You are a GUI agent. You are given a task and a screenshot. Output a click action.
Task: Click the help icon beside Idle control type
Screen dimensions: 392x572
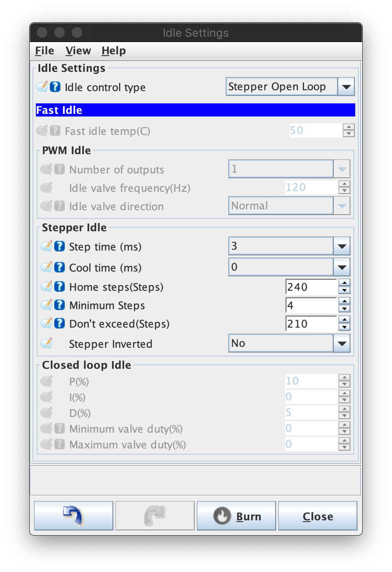[55, 87]
